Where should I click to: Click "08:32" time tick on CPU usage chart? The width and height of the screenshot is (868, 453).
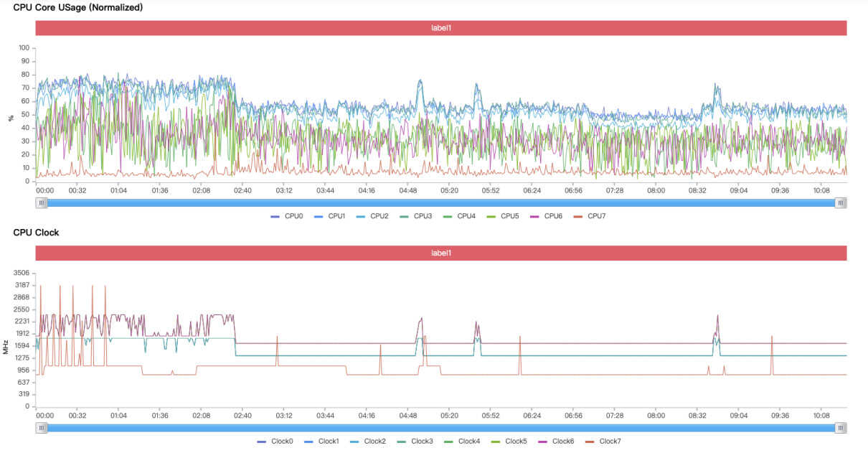(x=697, y=190)
